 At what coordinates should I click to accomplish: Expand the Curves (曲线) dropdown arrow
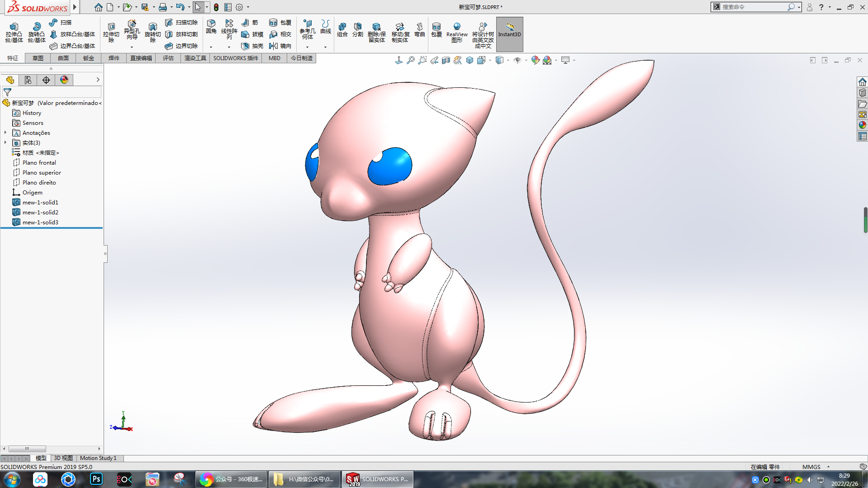tap(325, 47)
